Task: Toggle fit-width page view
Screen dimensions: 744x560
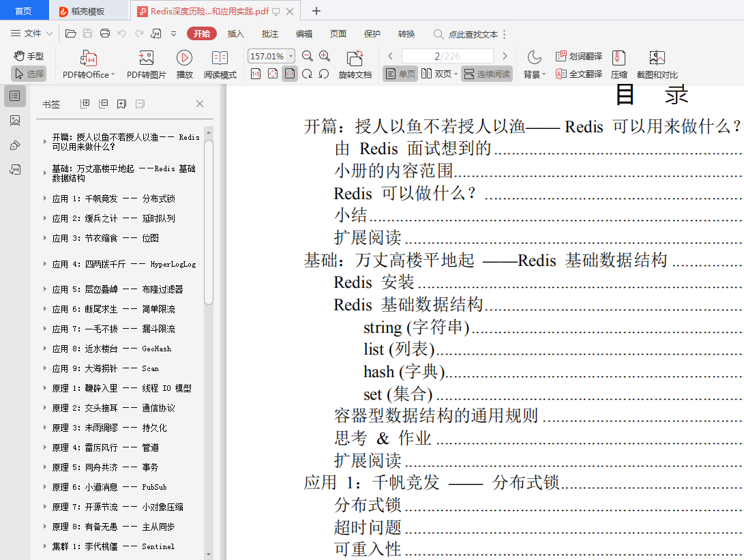Action: [x=290, y=74]
